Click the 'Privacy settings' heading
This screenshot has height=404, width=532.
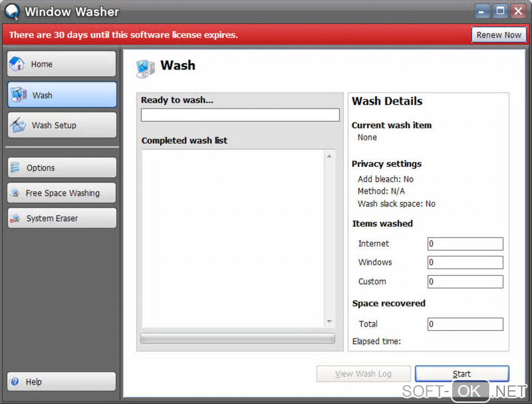tap(386, 164)
